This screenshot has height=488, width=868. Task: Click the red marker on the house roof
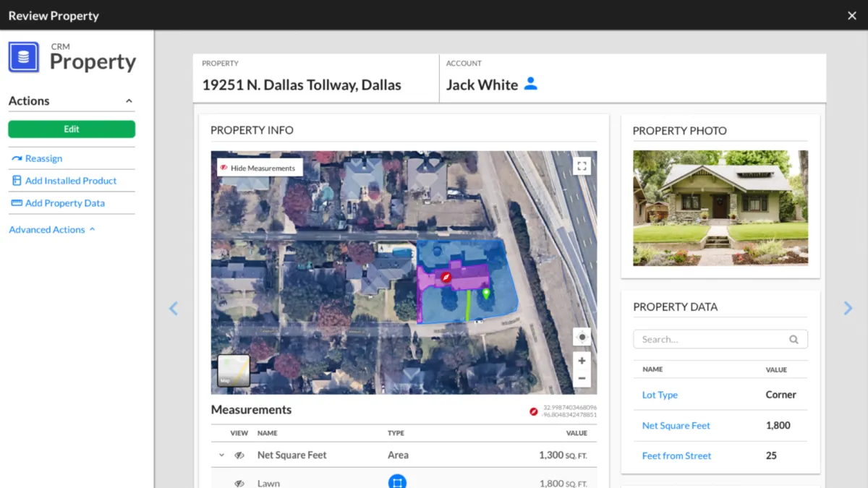click(x=446, y=278)
